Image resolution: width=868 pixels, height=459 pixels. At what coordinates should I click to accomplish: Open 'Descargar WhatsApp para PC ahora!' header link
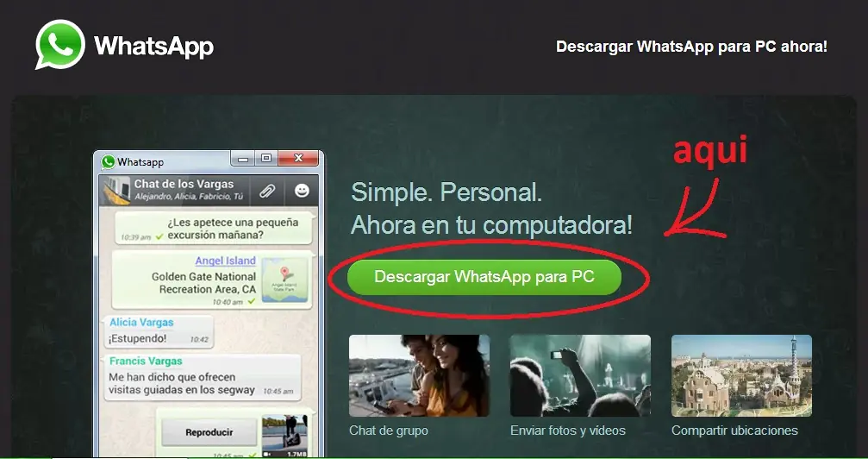pyautogui.click(x=691, y=47)
